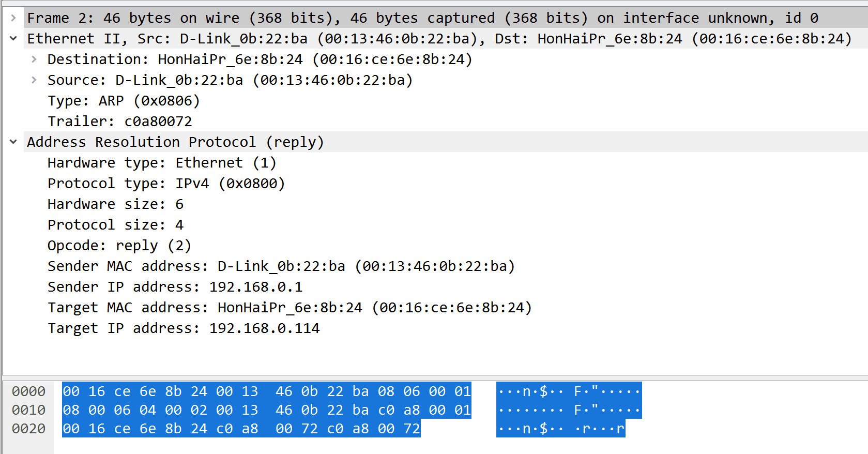Image resolution: width=868 pixels, height=454 pixels.
Task: Select the Type: ARP (0x0806) line
Action: pos(124,101)
